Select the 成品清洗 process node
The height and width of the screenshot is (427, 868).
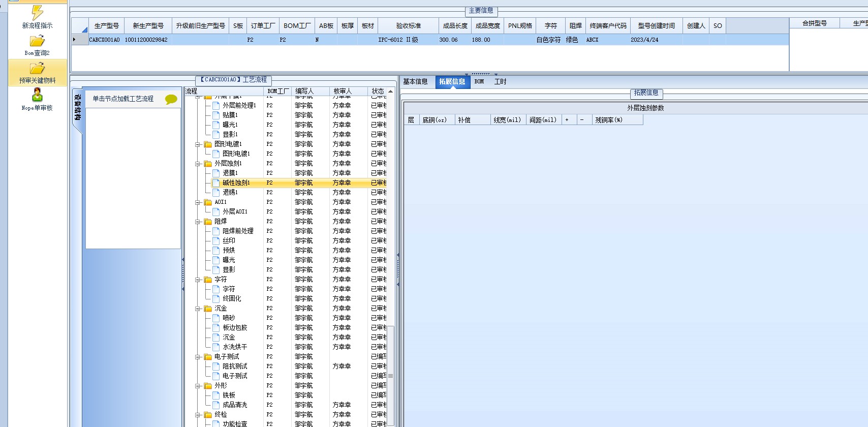(x=235, y=405)
